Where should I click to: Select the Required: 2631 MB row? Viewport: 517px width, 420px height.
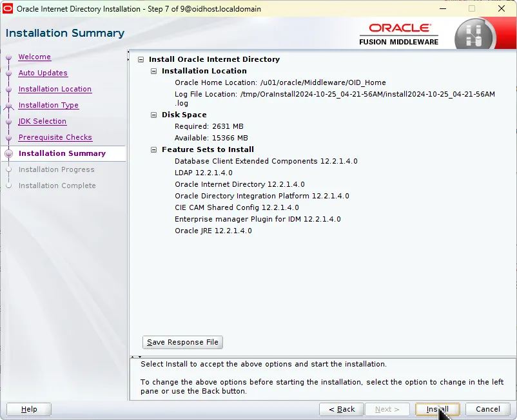(x=209, y=126)
